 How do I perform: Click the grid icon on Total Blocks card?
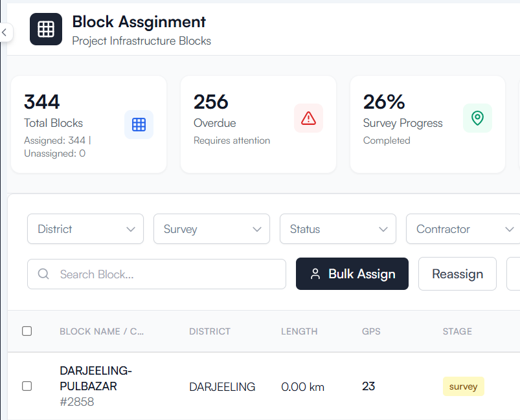pos(139,124)
